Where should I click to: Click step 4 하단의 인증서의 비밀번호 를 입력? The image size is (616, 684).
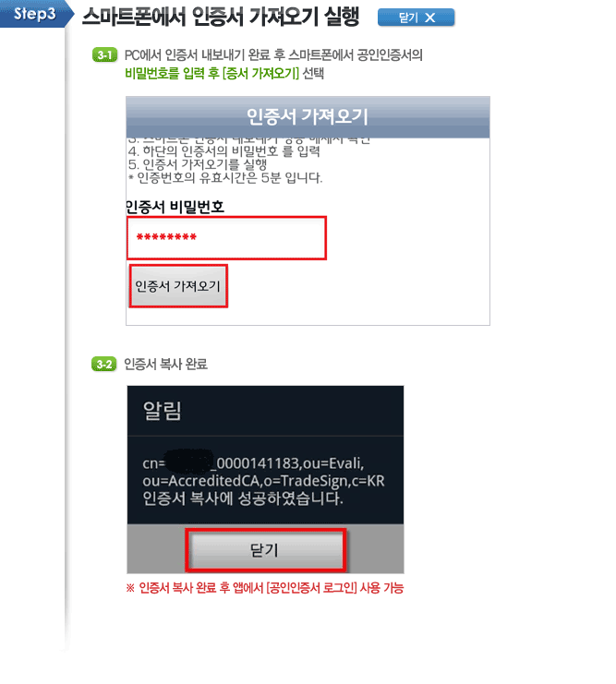click(x=224, y=151)
